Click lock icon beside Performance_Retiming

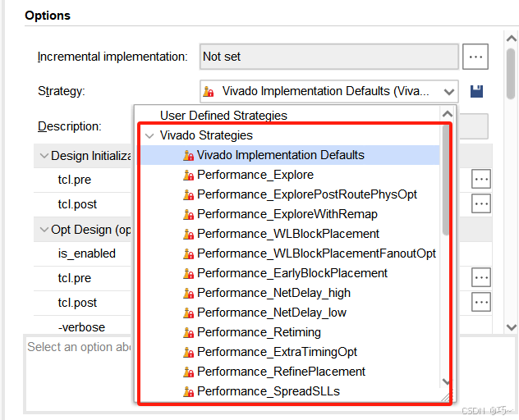point(188,332)
